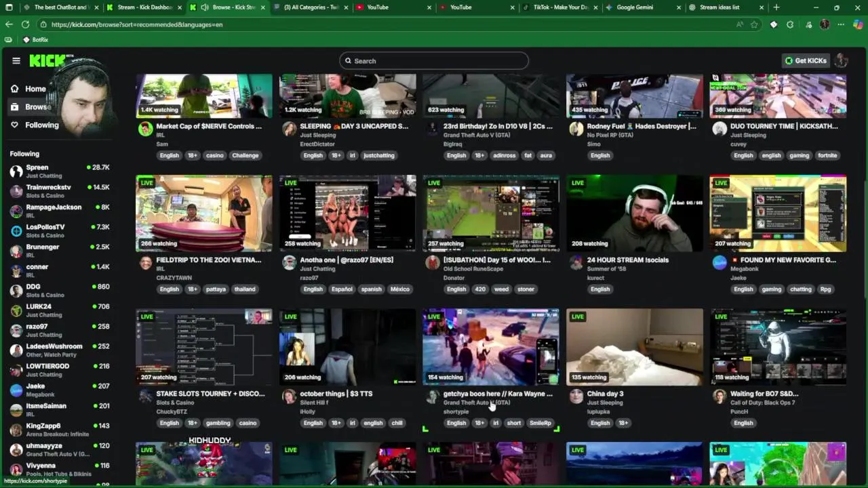Open a new browser tab
Image resolution: width=868 pixels, height=488 pixels.
(776, 7)
